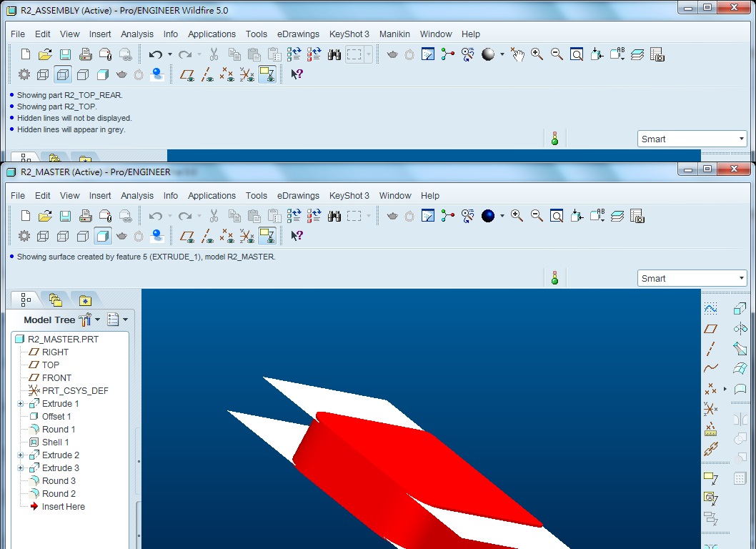Select the Coordinate System tool in right toolbar
Image resolution: width=756 pixels, height=549 pixels.
tap(711, 409)
